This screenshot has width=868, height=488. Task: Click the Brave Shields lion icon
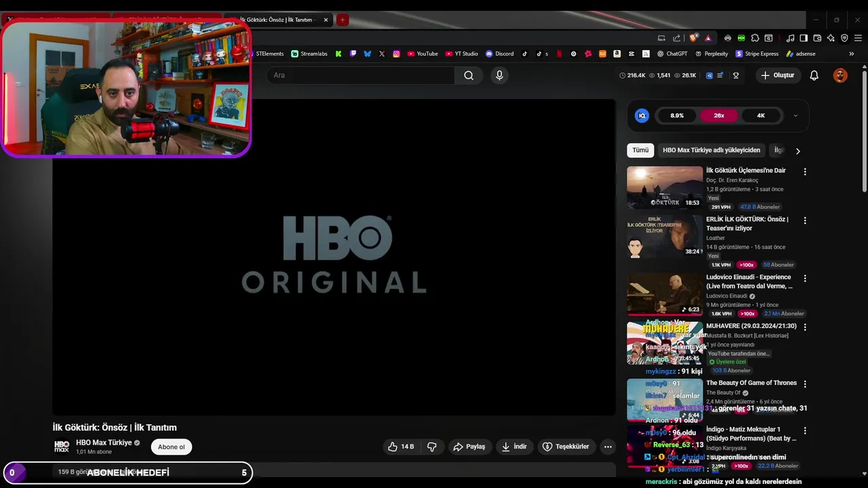693,38
